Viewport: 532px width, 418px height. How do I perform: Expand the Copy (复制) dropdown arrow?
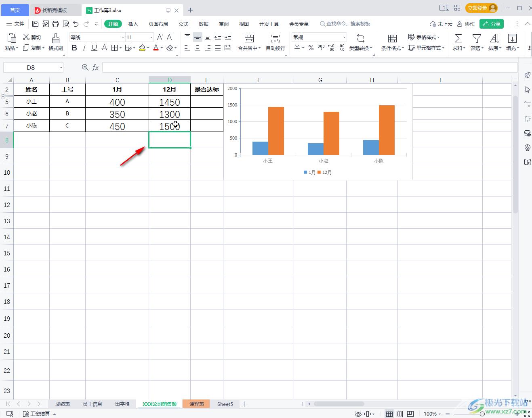pyautogui.click(x=43, y=48)
